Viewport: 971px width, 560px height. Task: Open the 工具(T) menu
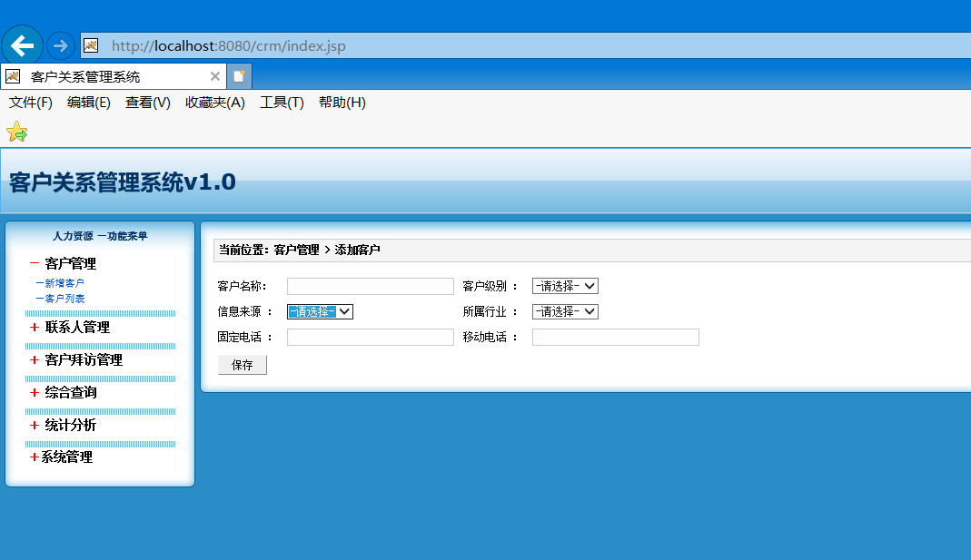click(282, 103)
